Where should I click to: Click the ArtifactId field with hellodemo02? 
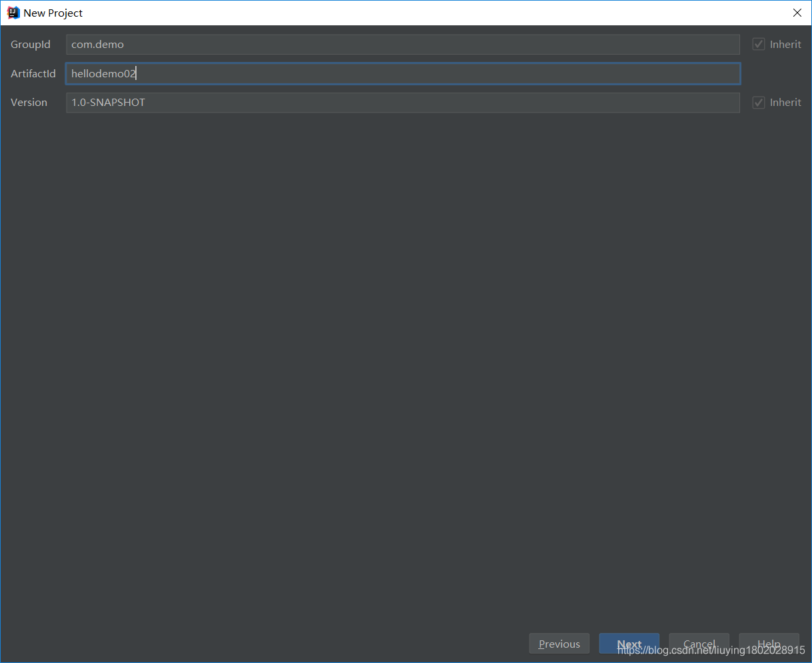click(x=403, y=73)
